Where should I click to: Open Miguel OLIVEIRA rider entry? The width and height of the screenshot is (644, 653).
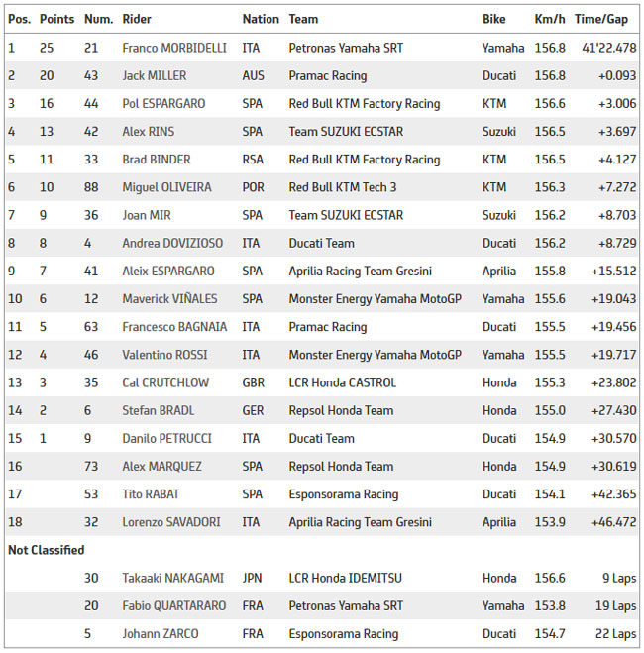[x=166, y=187]
